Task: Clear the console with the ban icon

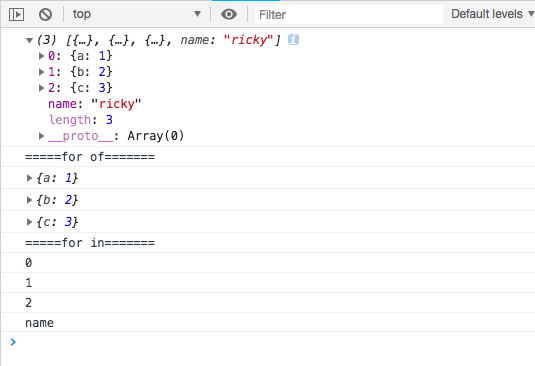Action: click(x=45, y=15)
